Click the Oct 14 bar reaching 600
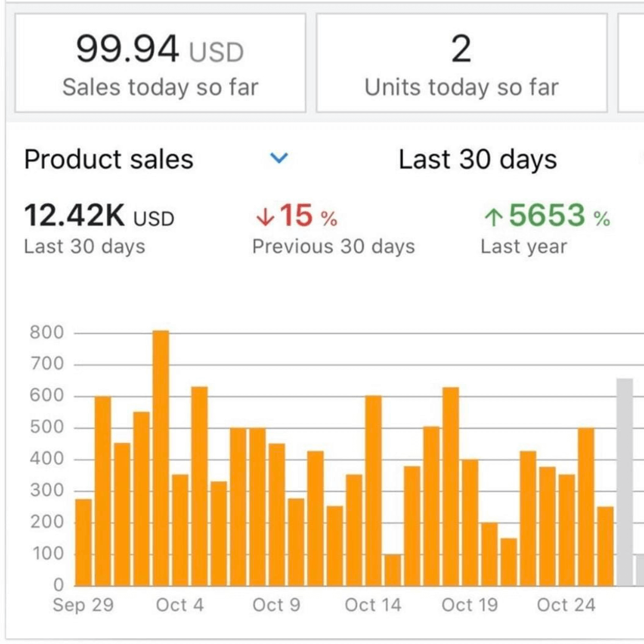This screenshot has width=644, height=644. 373,490
